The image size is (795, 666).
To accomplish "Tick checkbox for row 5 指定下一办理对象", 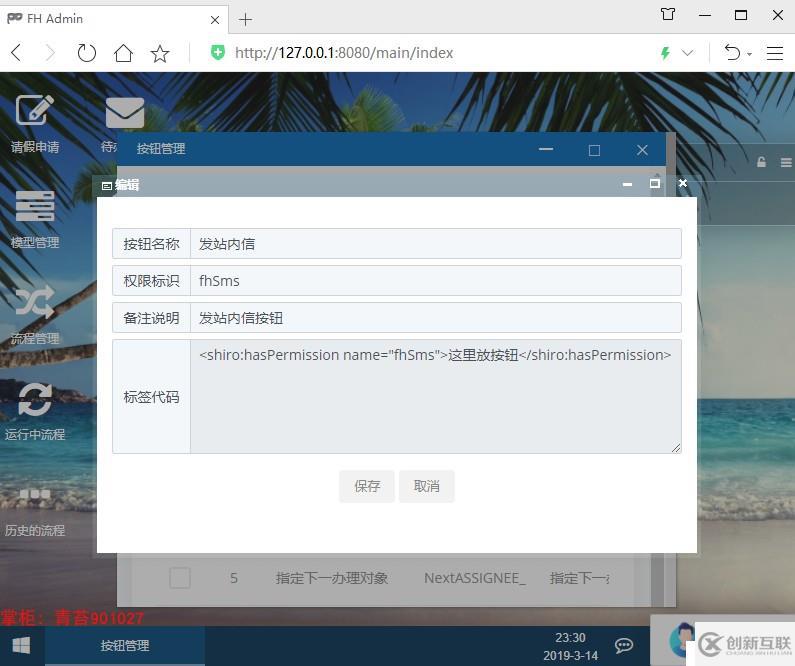I will point(179,578).
